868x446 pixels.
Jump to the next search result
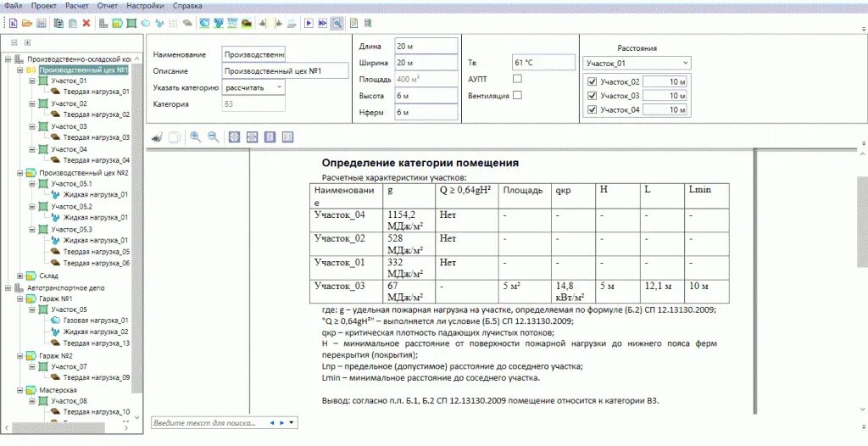point(281,423)
